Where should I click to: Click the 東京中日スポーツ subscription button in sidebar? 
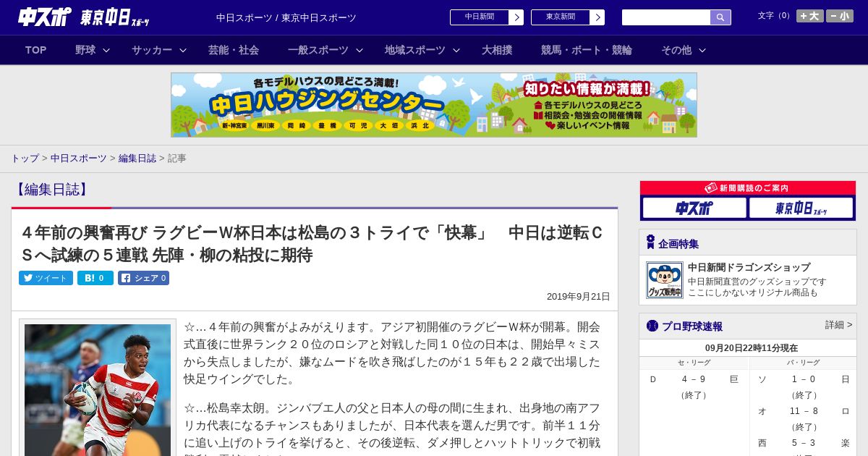(x=801, y=208)
